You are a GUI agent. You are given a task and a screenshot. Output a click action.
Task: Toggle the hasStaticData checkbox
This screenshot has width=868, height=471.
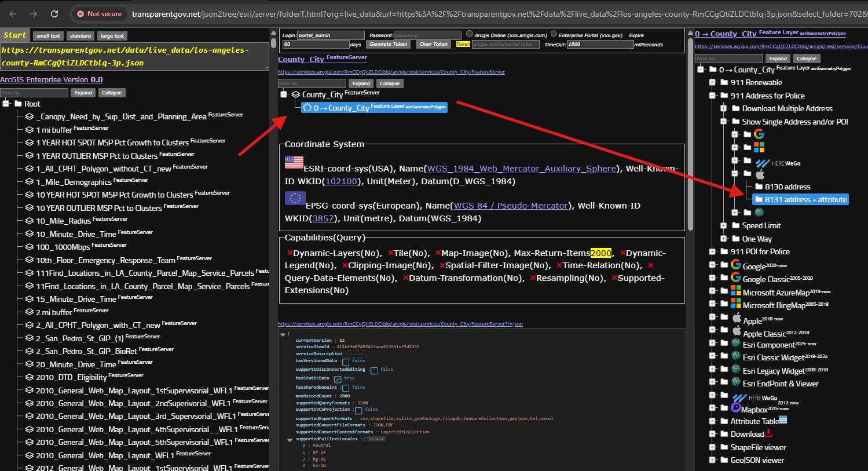[x=338, y=379]
